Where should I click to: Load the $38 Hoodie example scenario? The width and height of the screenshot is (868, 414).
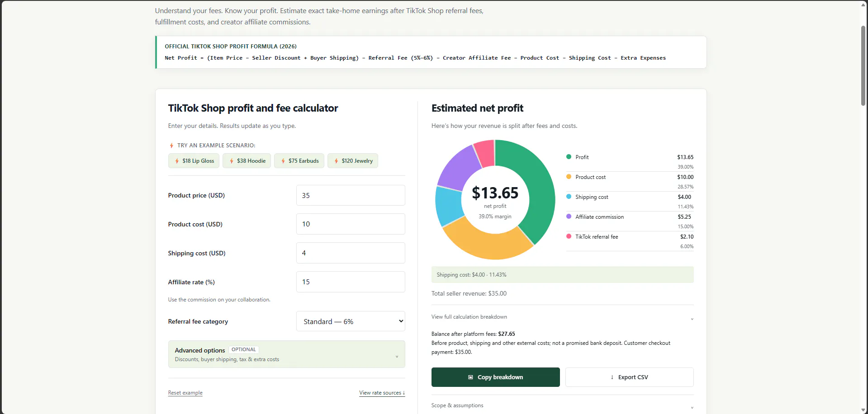[247, 161]
